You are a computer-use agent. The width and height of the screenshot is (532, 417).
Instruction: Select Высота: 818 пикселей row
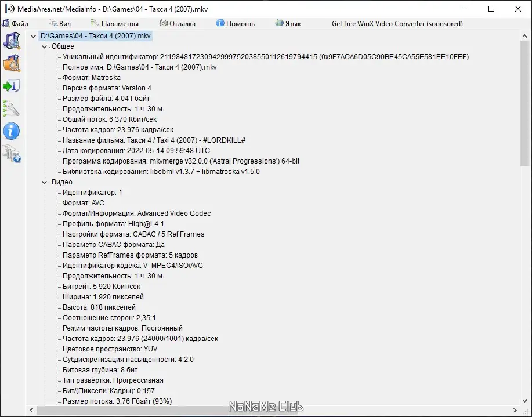click(x=99, y=307)
